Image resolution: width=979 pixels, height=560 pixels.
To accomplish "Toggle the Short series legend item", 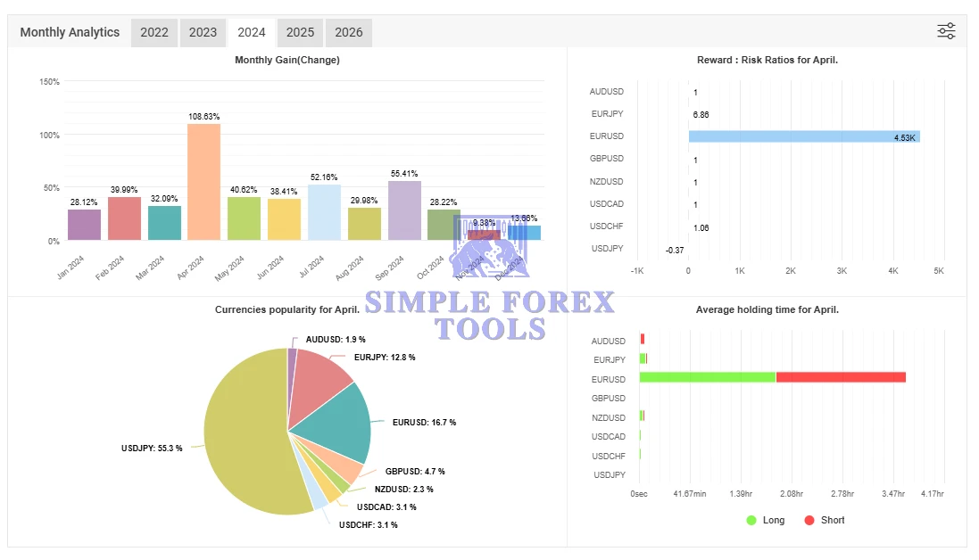I will coord(824,520).
